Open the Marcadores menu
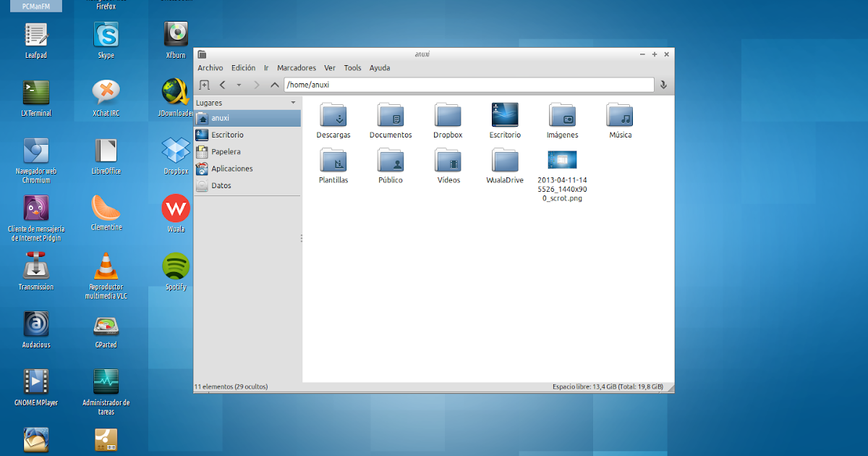This screenshot has height=456, width=868. 296,68
